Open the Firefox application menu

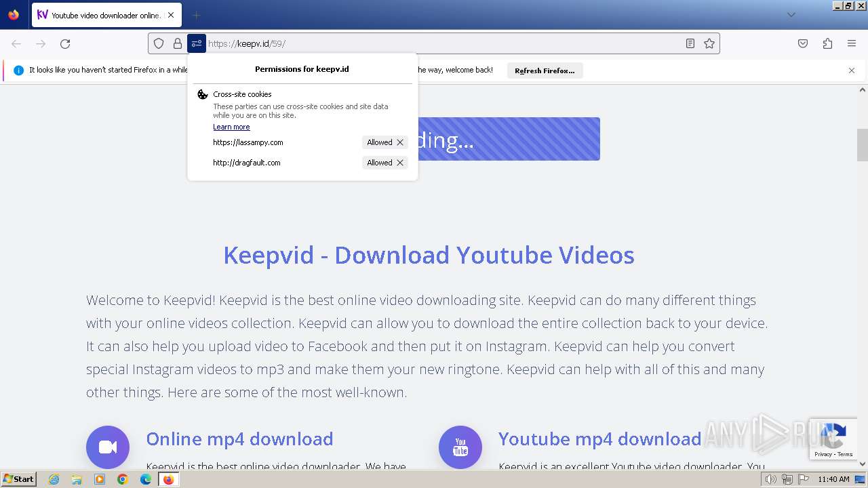point(852,43)
